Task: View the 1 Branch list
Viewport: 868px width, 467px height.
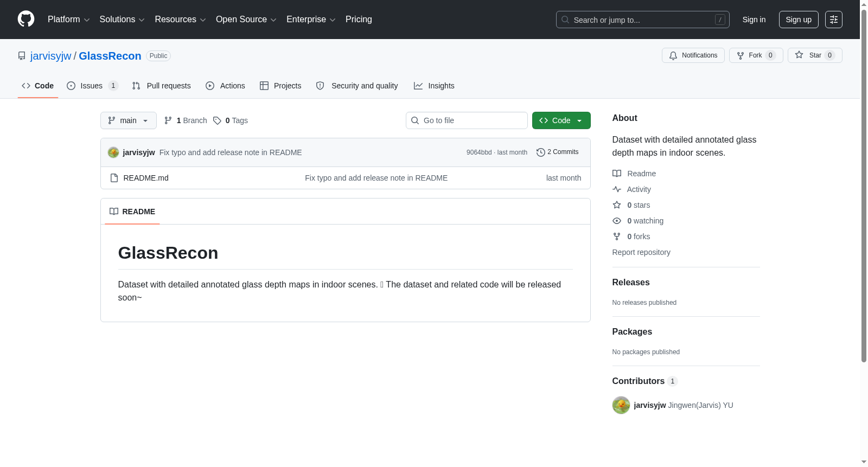Action: pos(186,120)
